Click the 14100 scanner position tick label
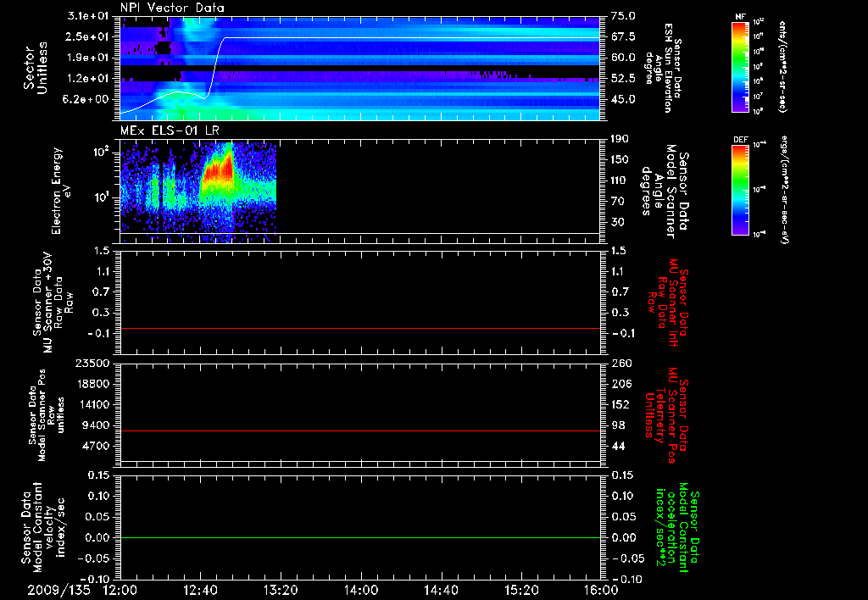 pyautogui.click(x=92, y=404)
